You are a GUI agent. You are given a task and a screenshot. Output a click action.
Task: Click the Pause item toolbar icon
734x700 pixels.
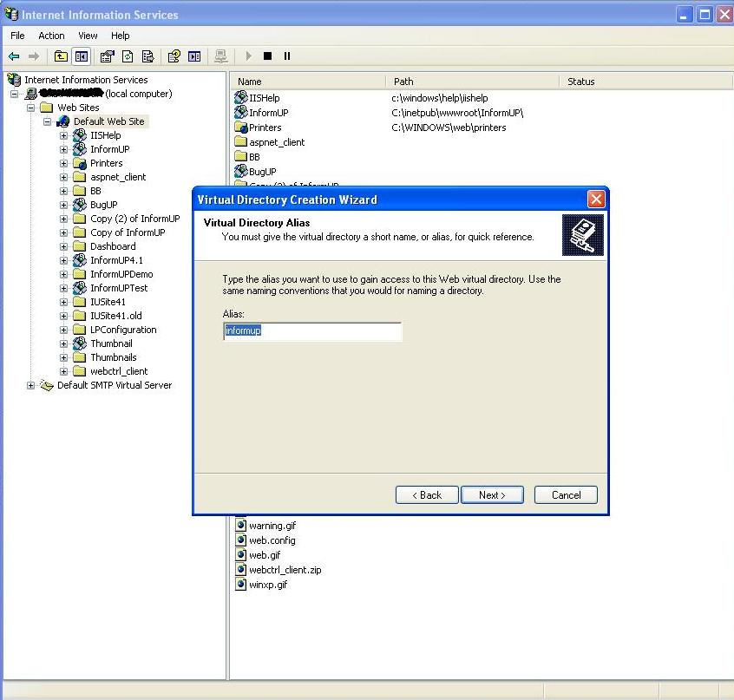coord(287,56)
